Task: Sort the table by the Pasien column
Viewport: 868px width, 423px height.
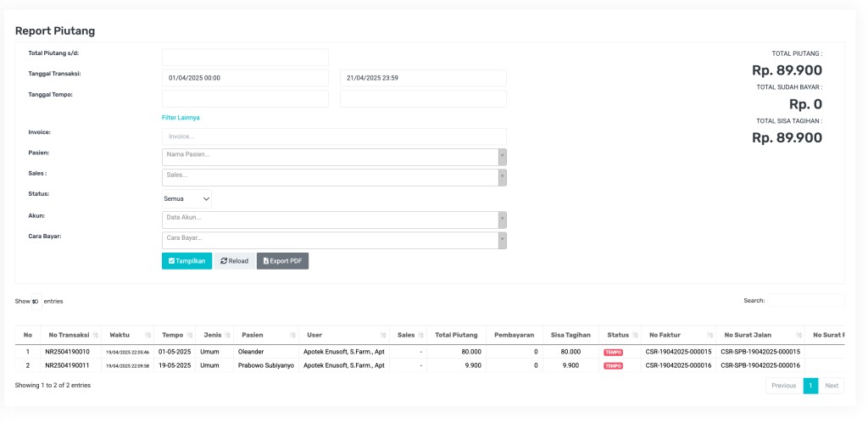Action: pos(264,335)
